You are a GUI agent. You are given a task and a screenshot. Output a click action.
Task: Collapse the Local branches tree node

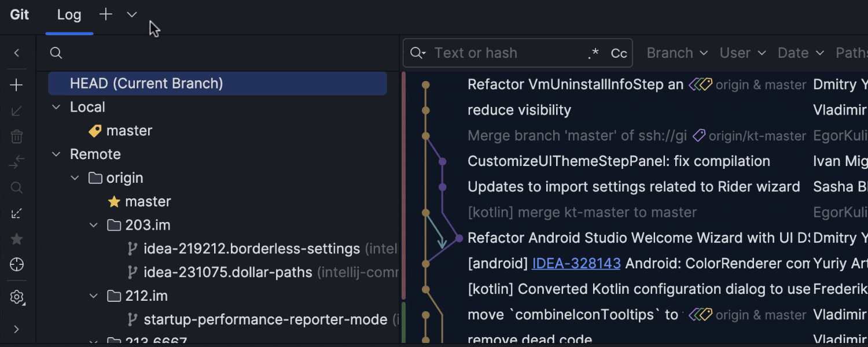pos(56,107)
